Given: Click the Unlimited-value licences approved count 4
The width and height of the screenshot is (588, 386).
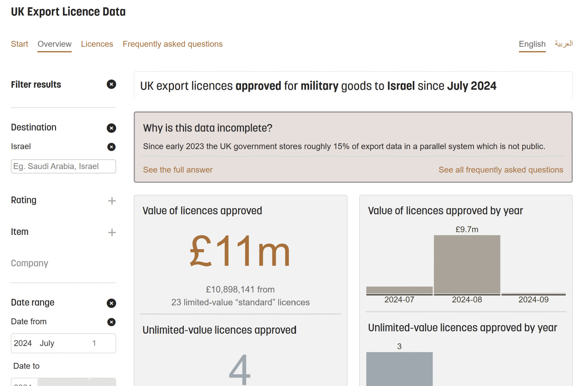Looking at the screenshot, I should pos(240,370).
